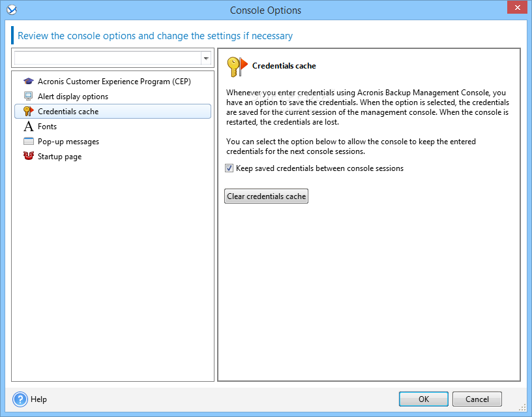Viewport: 532px width, 417px height.
Task: Click the key icon beside Credentials cache
Action: tap(29, 112)
